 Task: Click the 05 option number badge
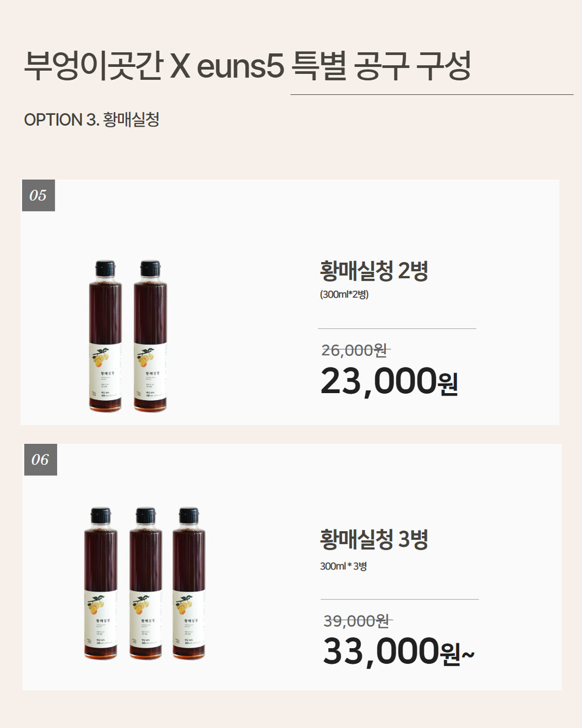pyautogui.click(x=38, y=195)
